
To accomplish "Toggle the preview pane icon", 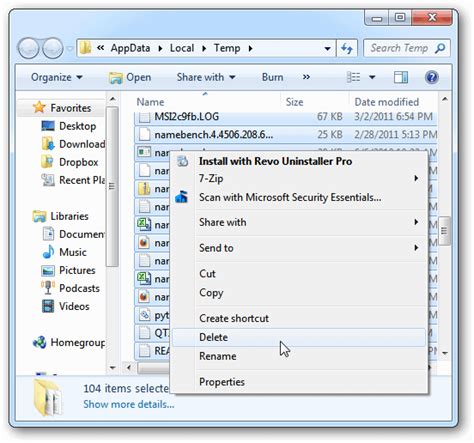I will tap(401, 77).
